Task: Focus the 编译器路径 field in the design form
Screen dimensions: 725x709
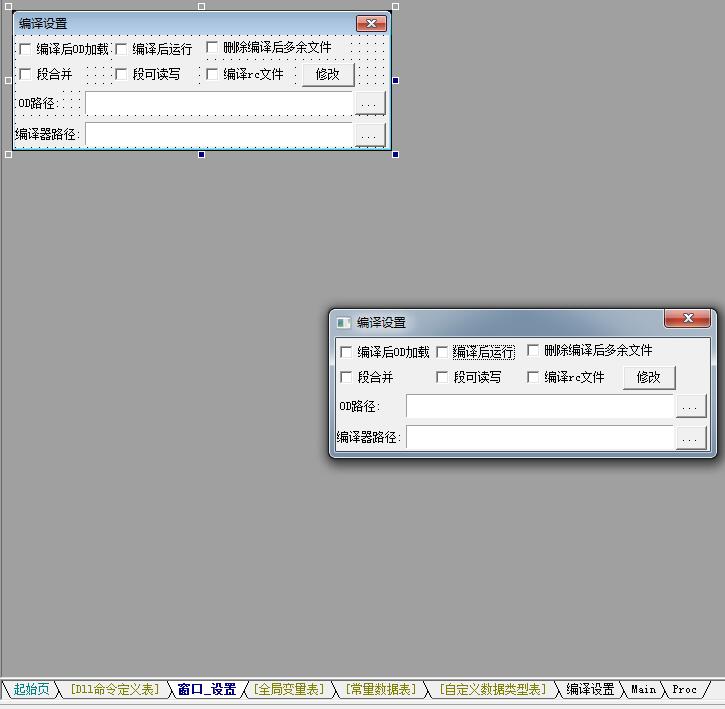Action: tap(219, 135)
